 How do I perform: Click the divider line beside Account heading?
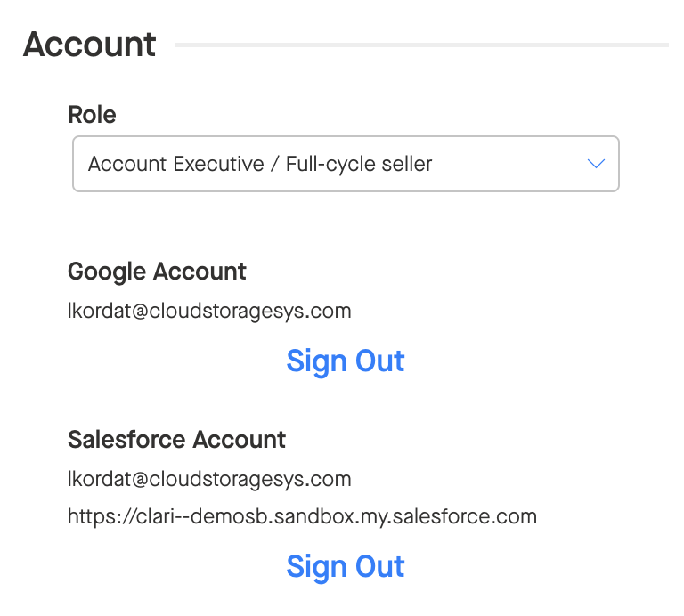click(x=421, y=45)
